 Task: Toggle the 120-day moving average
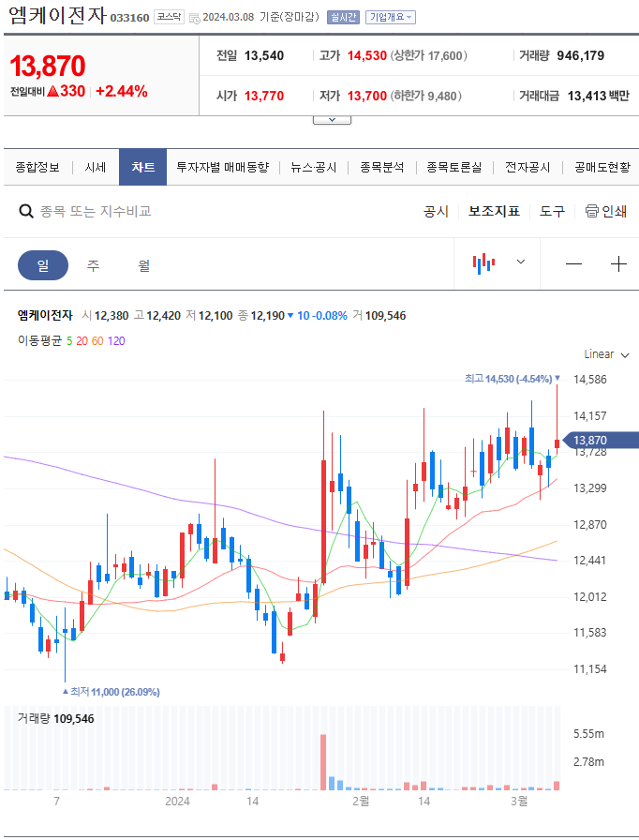click(x=116, y=340)
